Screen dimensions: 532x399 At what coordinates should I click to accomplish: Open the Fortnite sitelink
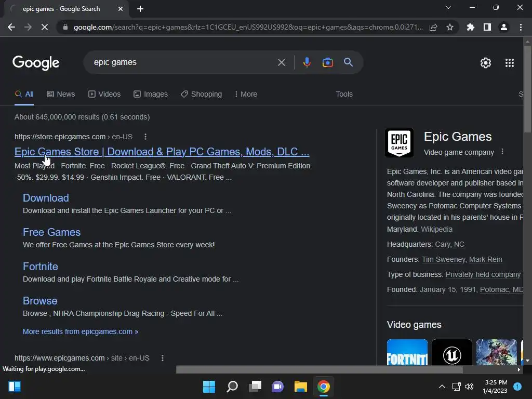(41, 267)
